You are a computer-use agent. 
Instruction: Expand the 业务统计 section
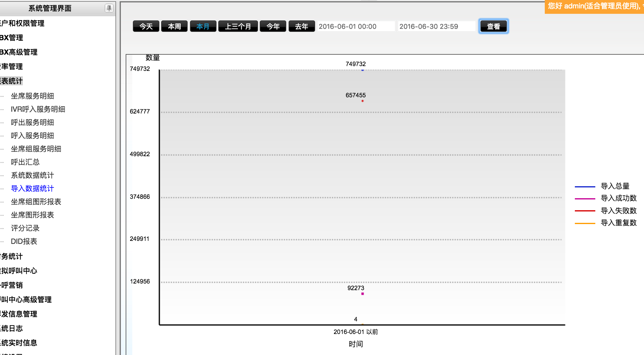(11, 256)
